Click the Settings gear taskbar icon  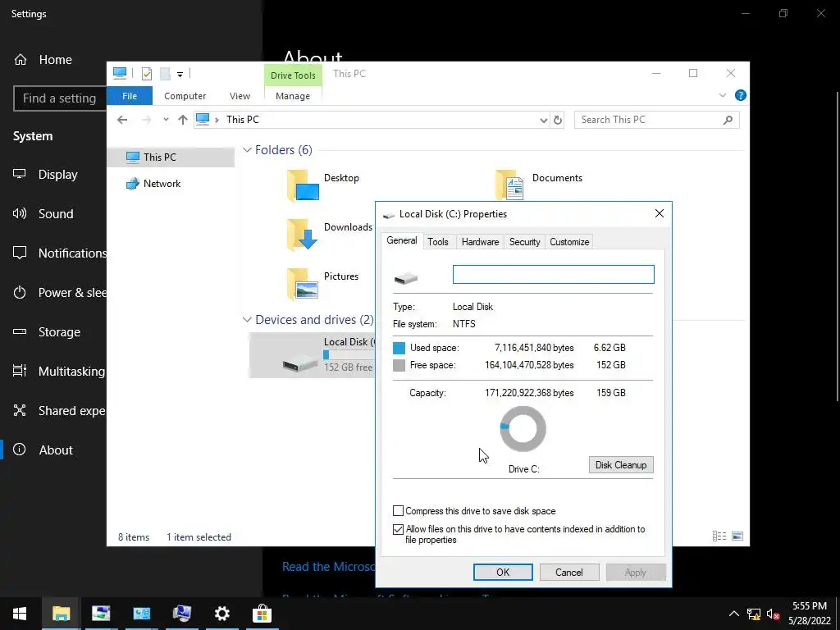coord(221,614)
